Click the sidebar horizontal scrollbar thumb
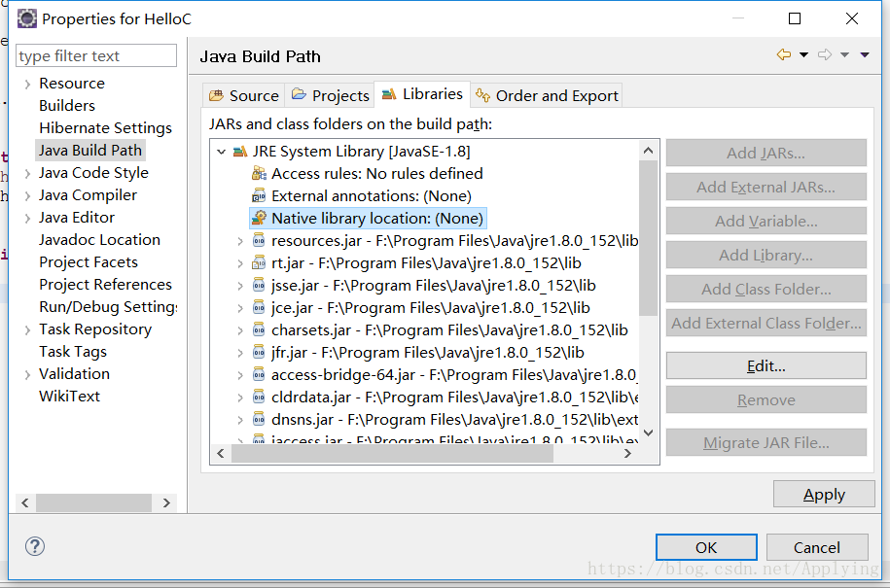The height and width of the screenshot is (588, 890). point(93,502)
